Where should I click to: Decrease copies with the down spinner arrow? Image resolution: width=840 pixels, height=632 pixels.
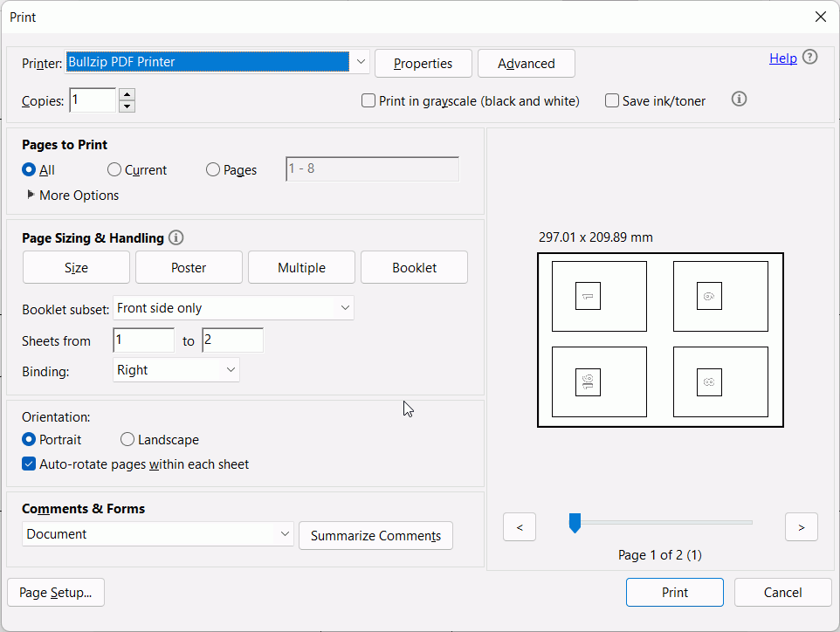(x=127, y=106)
